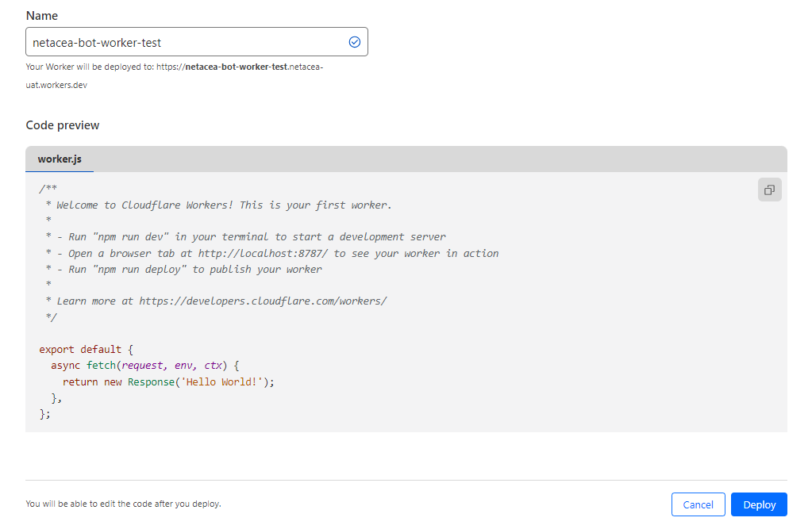This screenshot has height=529, width=812.
Task: Click the Cancel button
Action: point(698,504)
